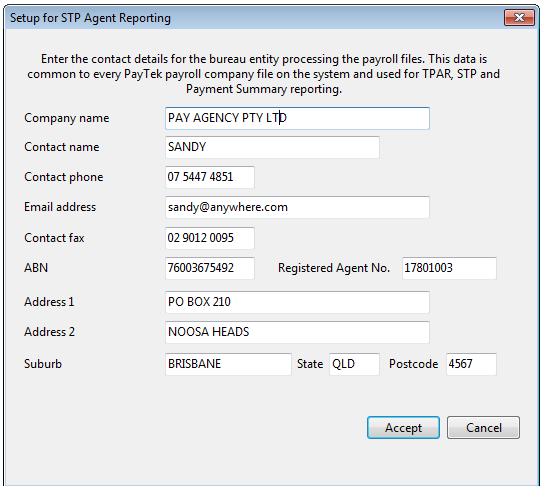Click the Email address label
This screenshot has width=544, height=486.
click(60, 207)
